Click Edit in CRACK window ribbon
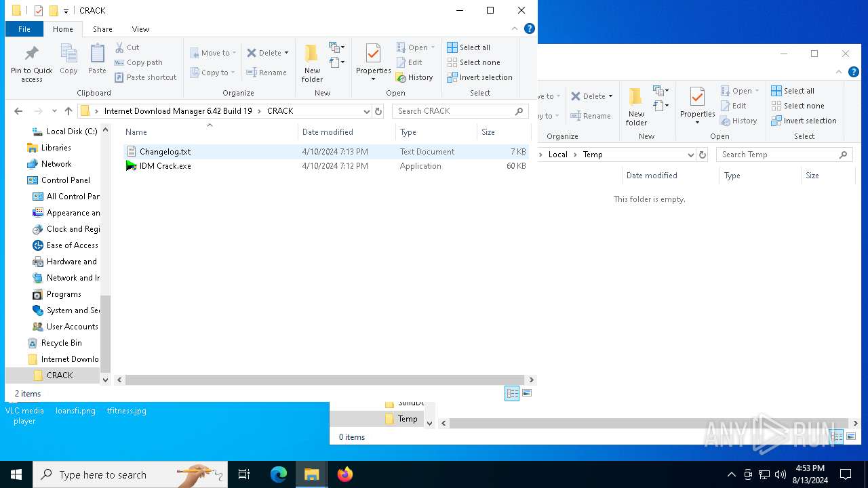This screenshot has height=488, width=868. (x=409, y=62)
